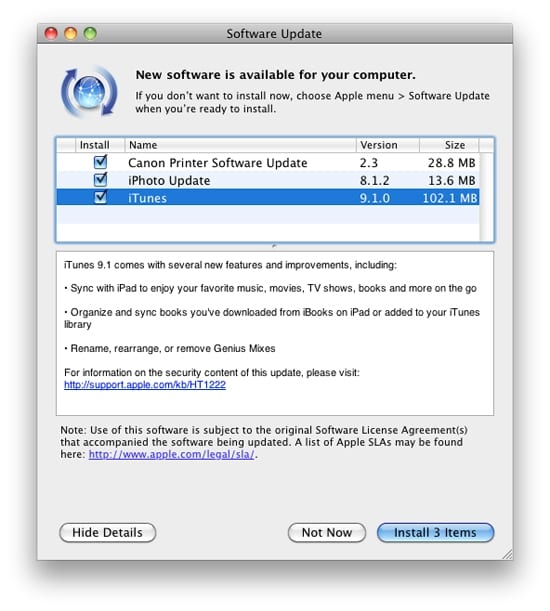The image size is (550, 611).
Task: Sort updates by the Name column header
Action: [x=240, y=145]
